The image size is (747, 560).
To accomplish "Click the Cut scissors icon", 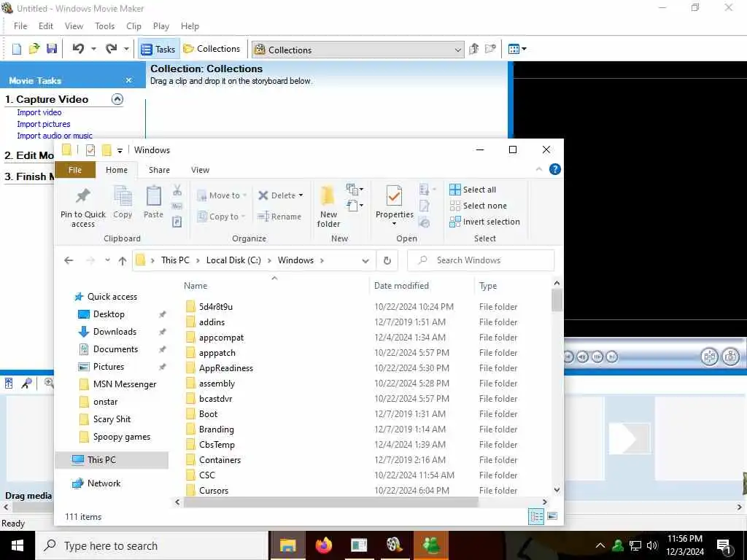I will [x=177, y=190].
